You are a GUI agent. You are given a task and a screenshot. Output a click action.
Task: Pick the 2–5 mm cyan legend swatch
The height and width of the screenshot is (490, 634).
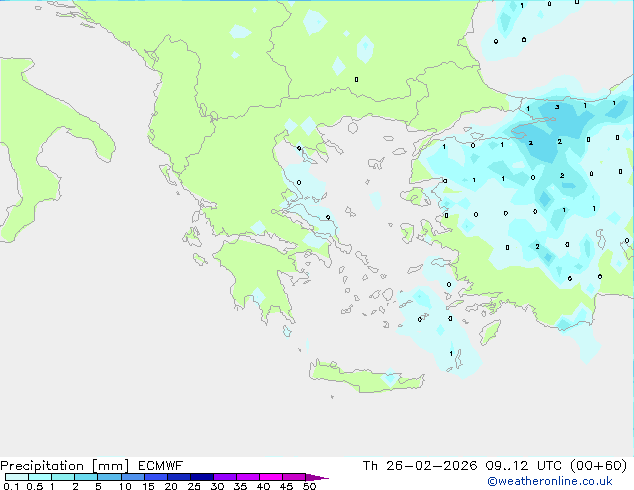pos(86,477)
